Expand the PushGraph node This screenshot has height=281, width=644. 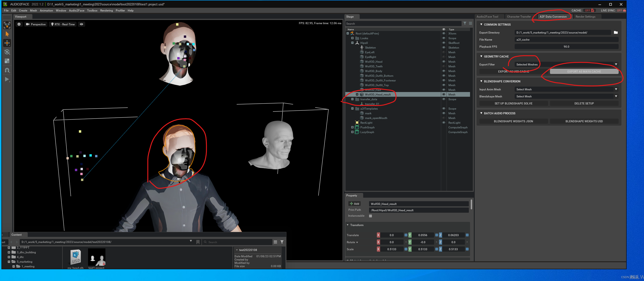pyautogui.click(x=352, y=127)
